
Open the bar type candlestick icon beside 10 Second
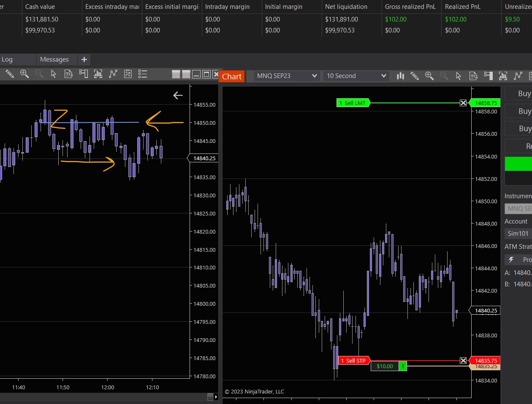[x=400, y=76]
